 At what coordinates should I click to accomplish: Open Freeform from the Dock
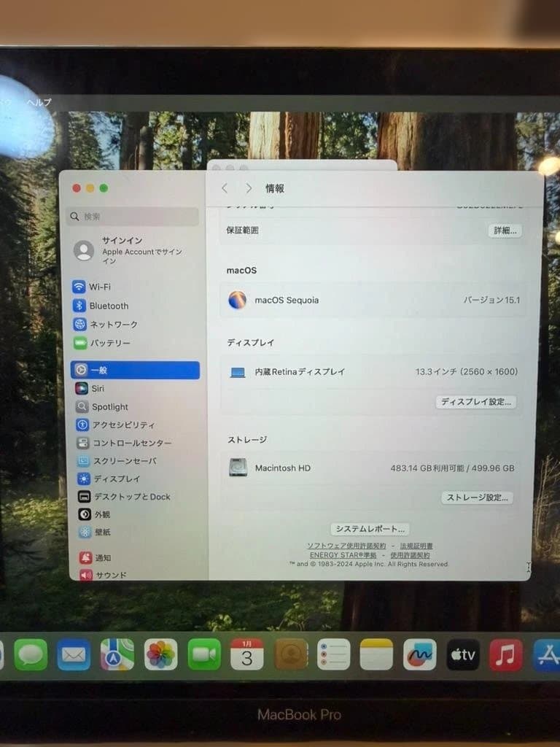(419, 654)
